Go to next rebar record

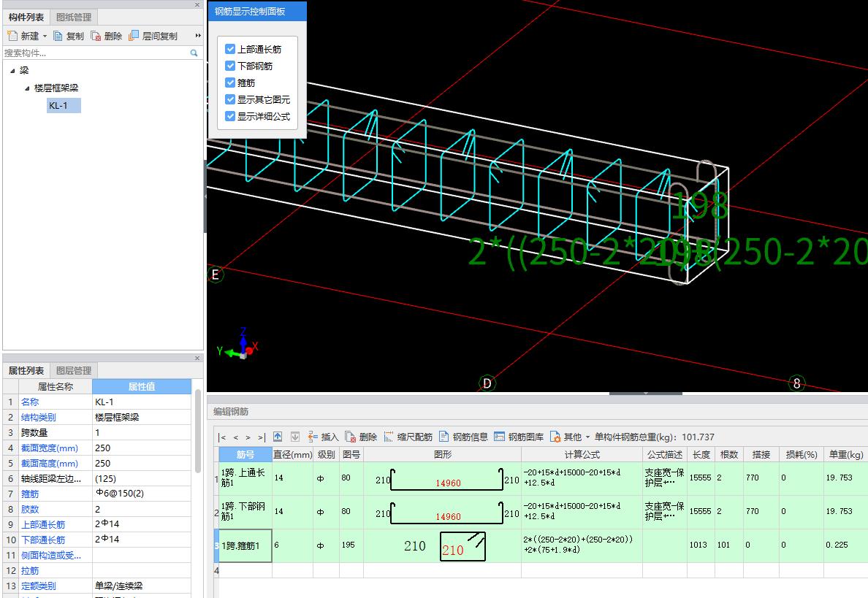tap(248, 437)
